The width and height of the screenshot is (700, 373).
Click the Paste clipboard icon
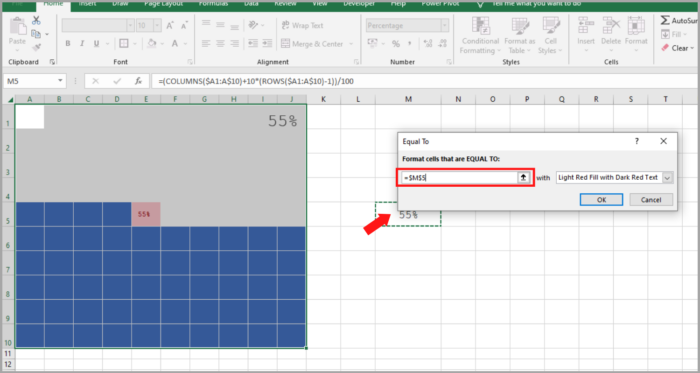pyautogui.click(x=17, y=27)
